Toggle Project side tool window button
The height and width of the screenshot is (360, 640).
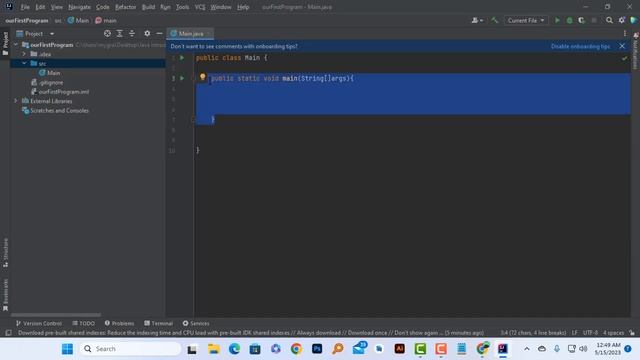(x=5, y=43)
